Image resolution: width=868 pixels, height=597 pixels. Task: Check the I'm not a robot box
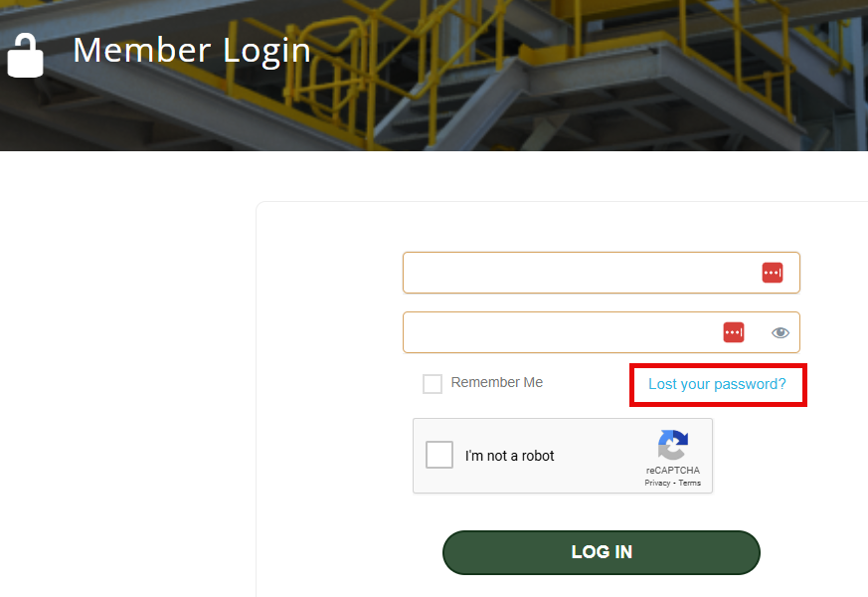pyautogui.click(x=439, y=455)
